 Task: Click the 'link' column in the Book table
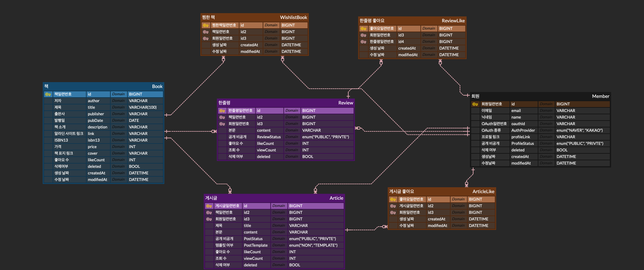pos(98,134)
